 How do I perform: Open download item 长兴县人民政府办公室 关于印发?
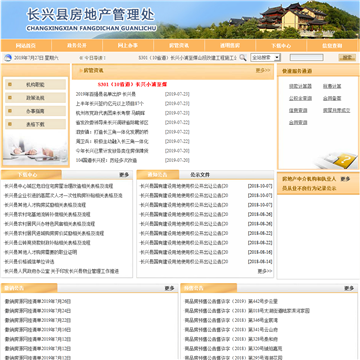(x=61, y=271)
